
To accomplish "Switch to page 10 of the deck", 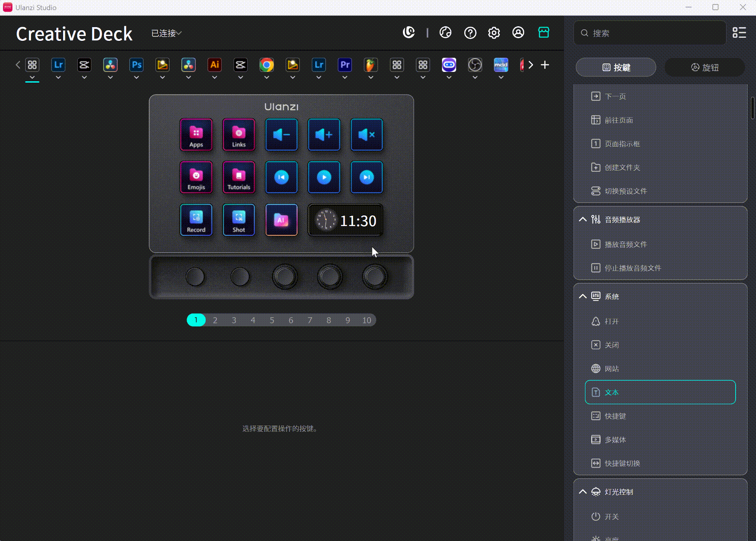I will point(366,320).
